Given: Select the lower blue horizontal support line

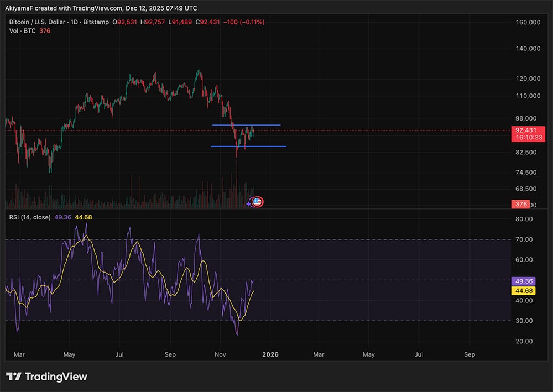Looking at the screenshot, I should [248, 147].
